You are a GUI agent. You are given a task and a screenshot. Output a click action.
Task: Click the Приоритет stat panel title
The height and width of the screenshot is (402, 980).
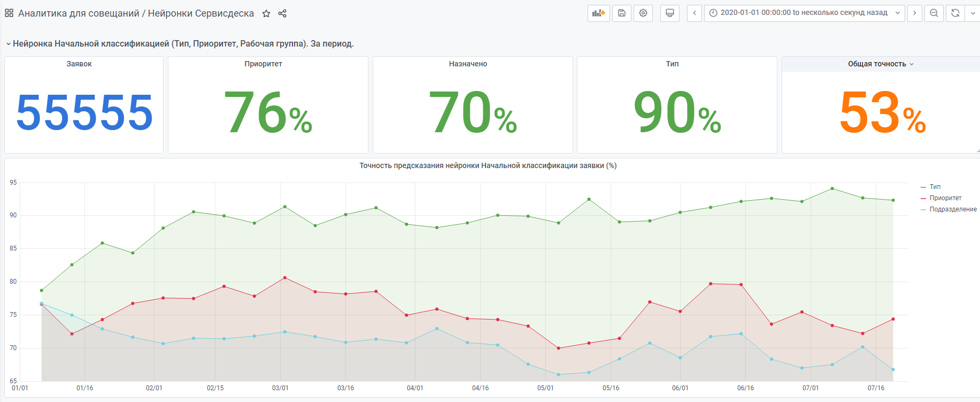263,64
